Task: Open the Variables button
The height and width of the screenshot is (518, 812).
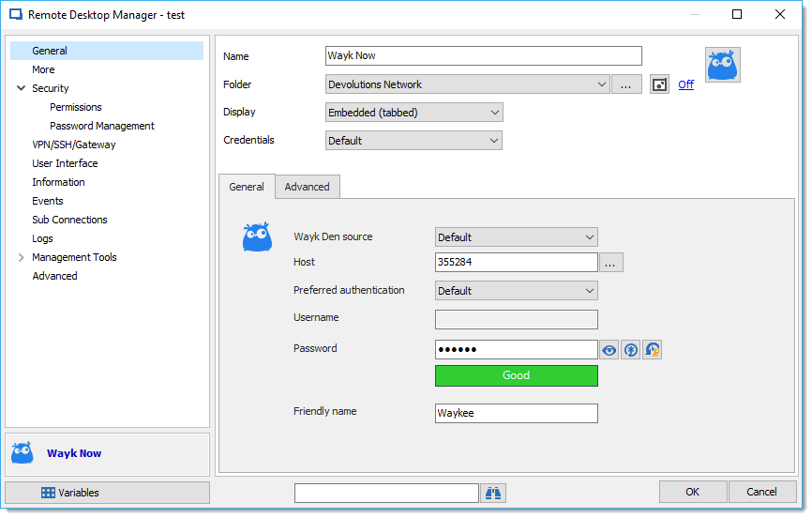Action: point(107,493)
